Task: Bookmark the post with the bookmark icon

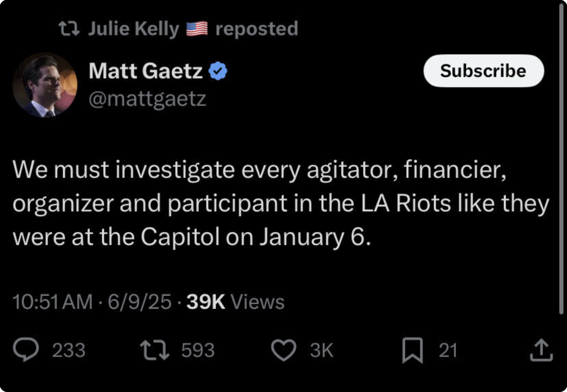Action: point(412,350)
